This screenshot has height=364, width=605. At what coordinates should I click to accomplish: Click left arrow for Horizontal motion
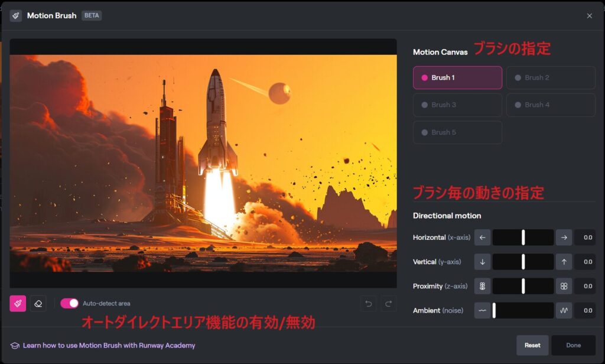(x=482, y=238)
